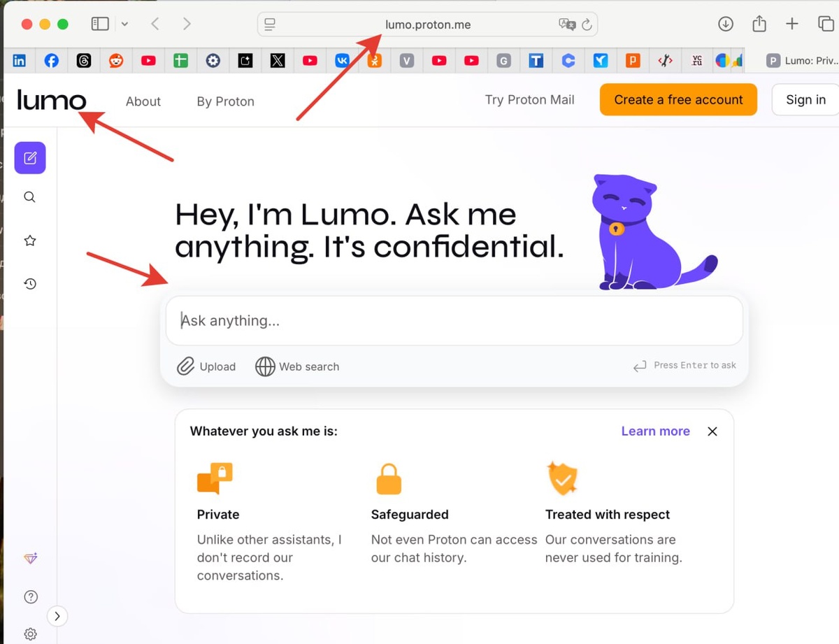Open the tab group dropdown chevron
This screenshot has width=839, height=644.
point(124,24)
